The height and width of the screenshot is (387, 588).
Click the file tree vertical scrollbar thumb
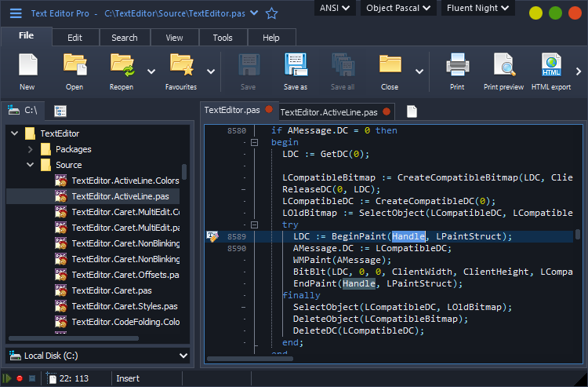coord(184,172)
